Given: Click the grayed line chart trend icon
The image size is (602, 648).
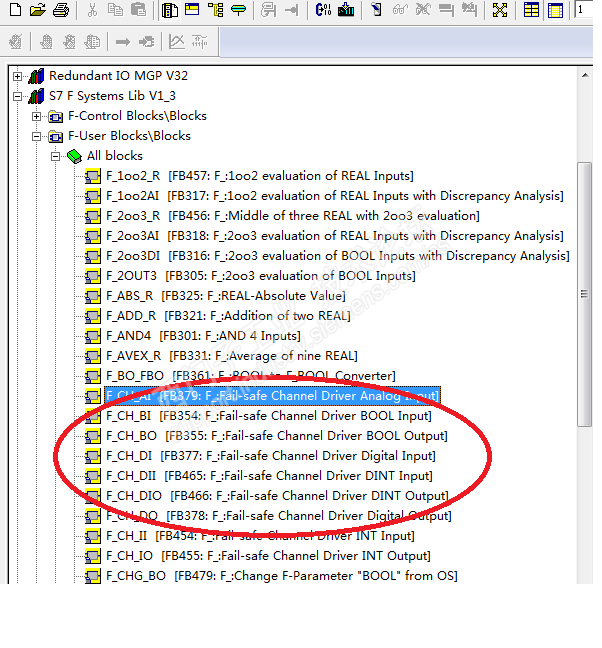Looking at the screenshot, I should click(x=177, y=42).
